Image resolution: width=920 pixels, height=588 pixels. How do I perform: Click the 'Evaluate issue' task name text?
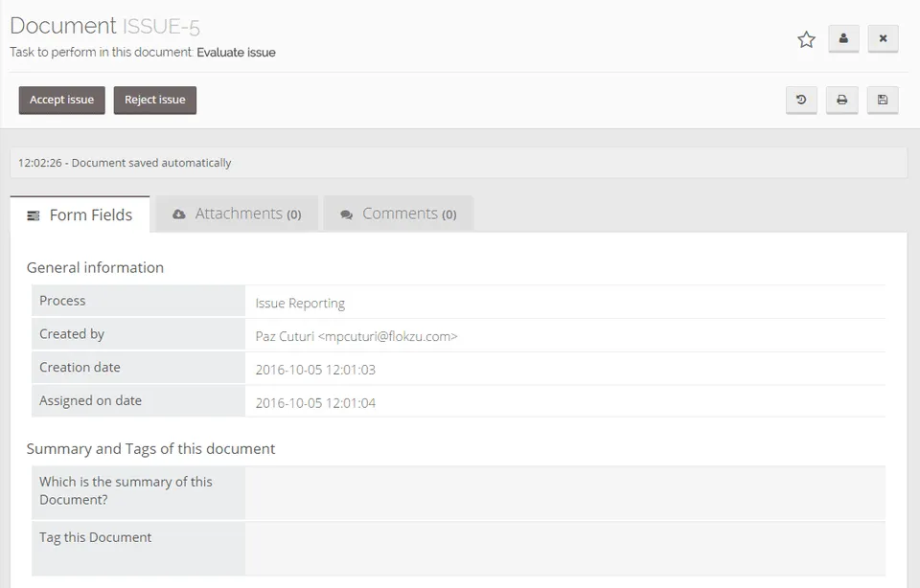(236, 52)
